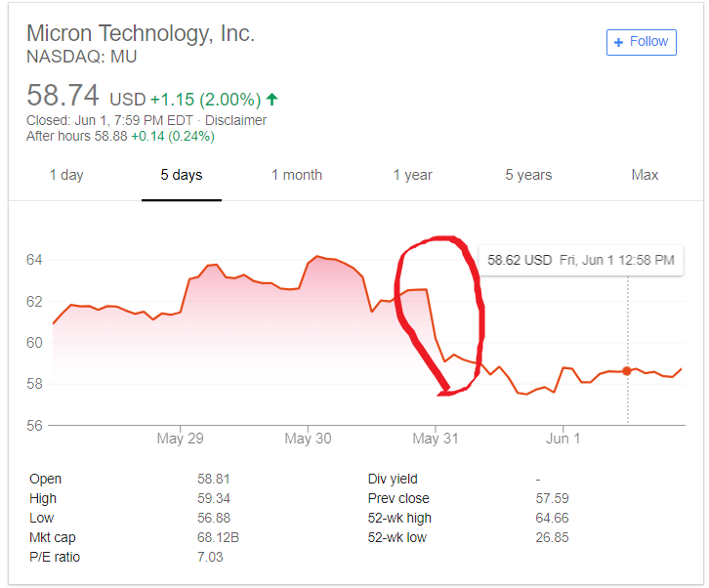
Task: Click the chart peak near 64
Action: (317, 257)
